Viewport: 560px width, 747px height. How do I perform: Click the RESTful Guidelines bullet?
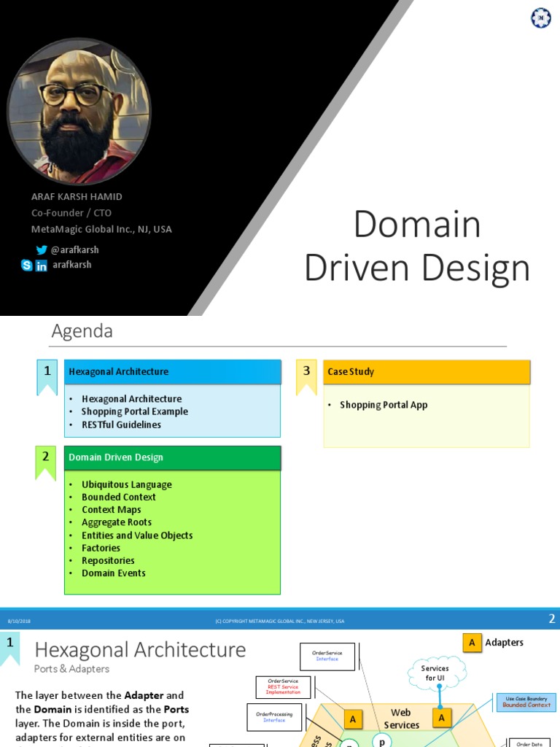point(122,425)
